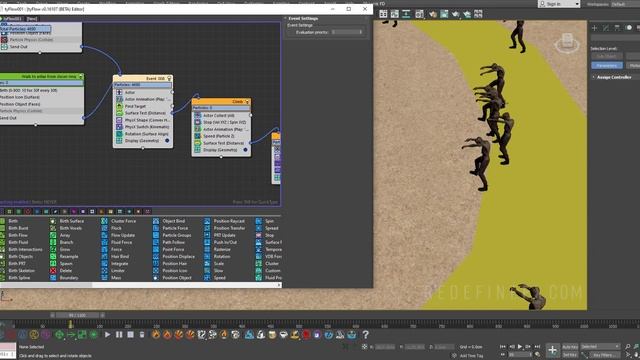Select PhysX Shape operator in Event 008
The height and width of the screenshot is (360, 640).
[x=142, y=120]
